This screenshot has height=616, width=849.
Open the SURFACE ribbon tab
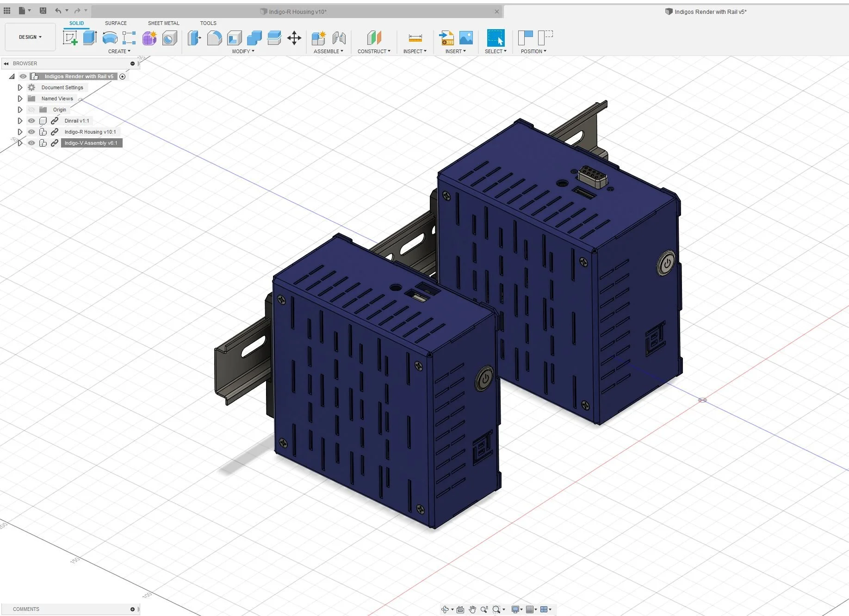[x=115, y=23]
